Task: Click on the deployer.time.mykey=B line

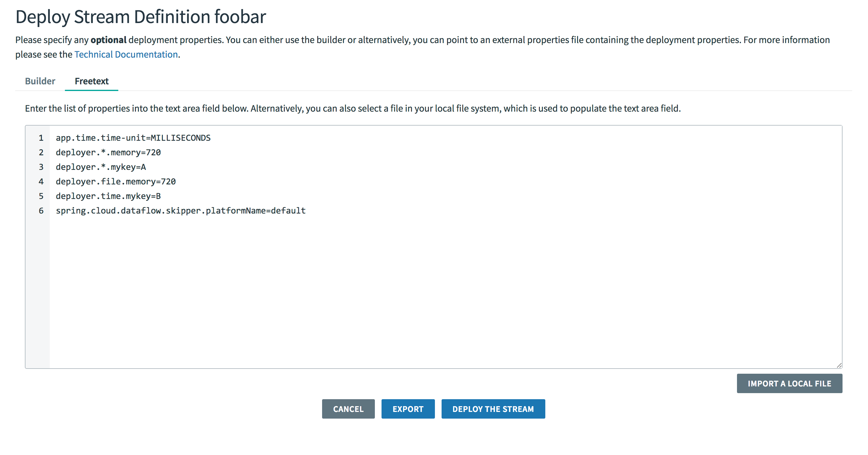Action: pos(108,196)
